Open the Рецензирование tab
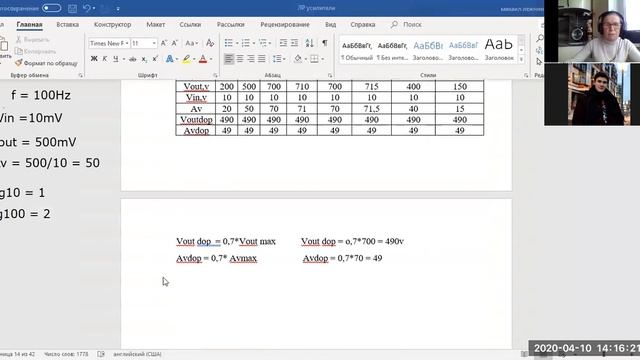 [285, 24]
